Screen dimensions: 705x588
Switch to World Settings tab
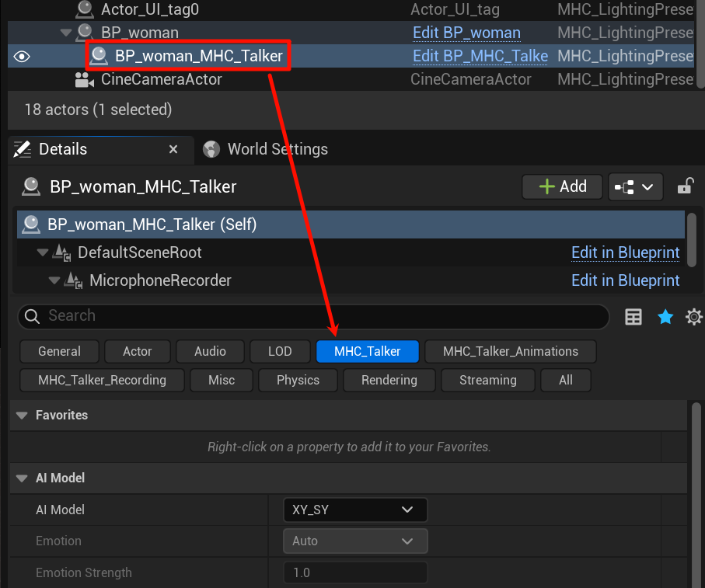pyautogui.click(x=277, y=149)
